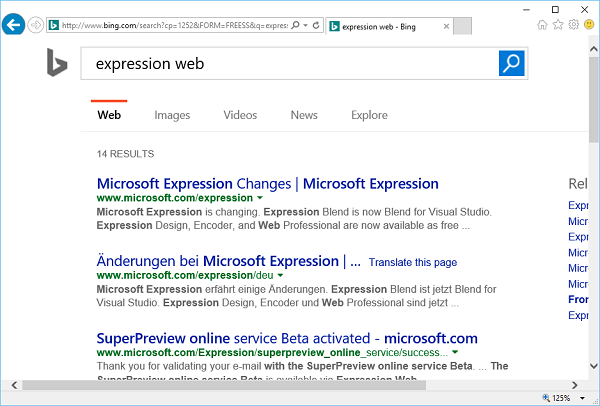Open the Home page icon
The height and width of the screenshot is (406, 600).
tap(542, 25)
